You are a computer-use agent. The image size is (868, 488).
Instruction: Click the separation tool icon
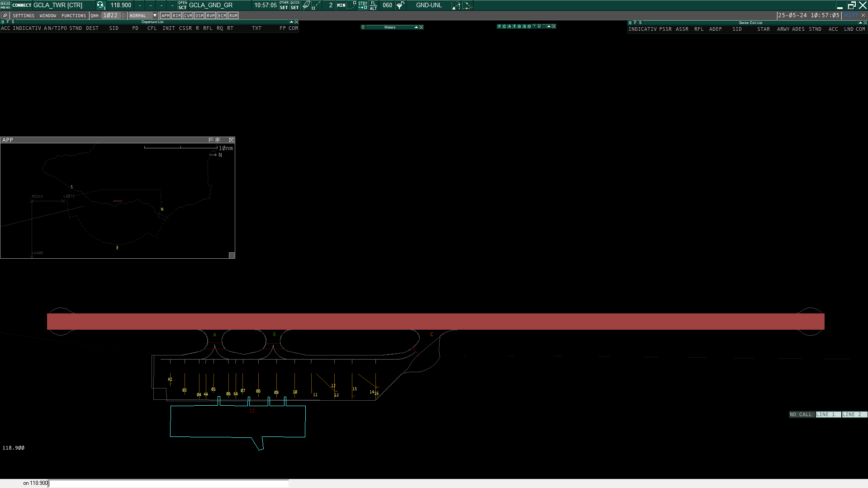coord(468,5)
